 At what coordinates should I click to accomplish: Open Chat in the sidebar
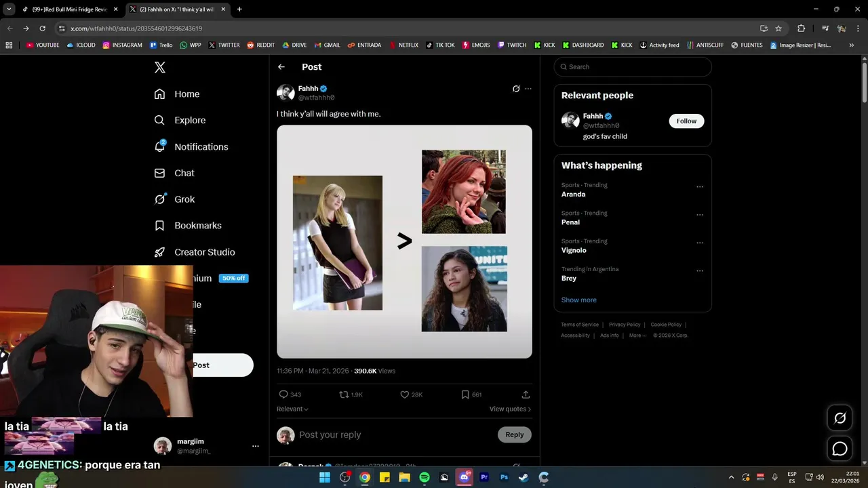coord(174,173)
